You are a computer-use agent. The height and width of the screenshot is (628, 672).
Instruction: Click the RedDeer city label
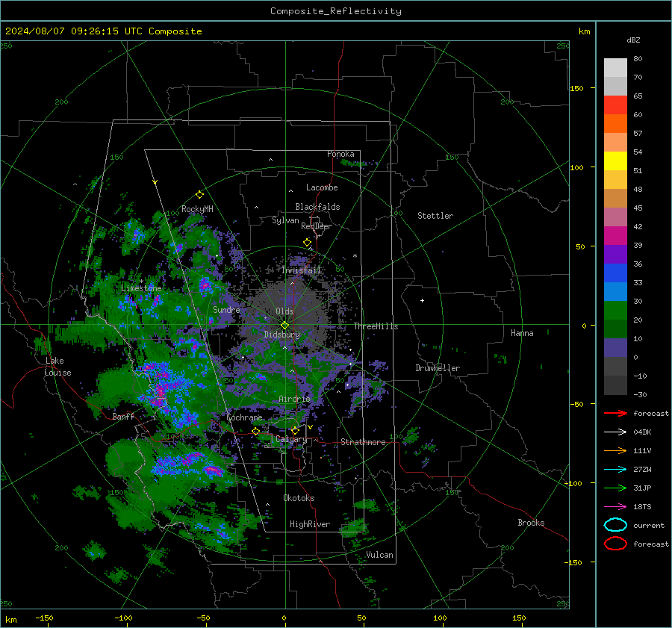317,226
